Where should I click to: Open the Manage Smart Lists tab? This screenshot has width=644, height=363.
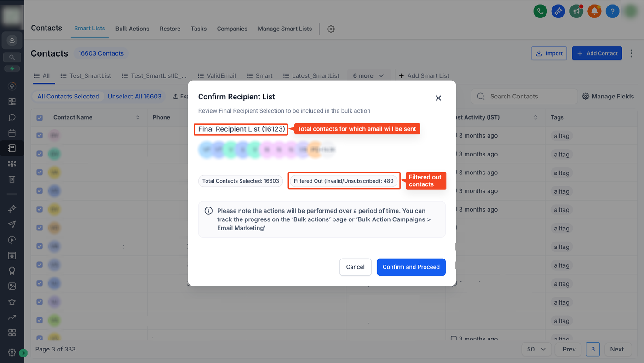tap(285, 29)
